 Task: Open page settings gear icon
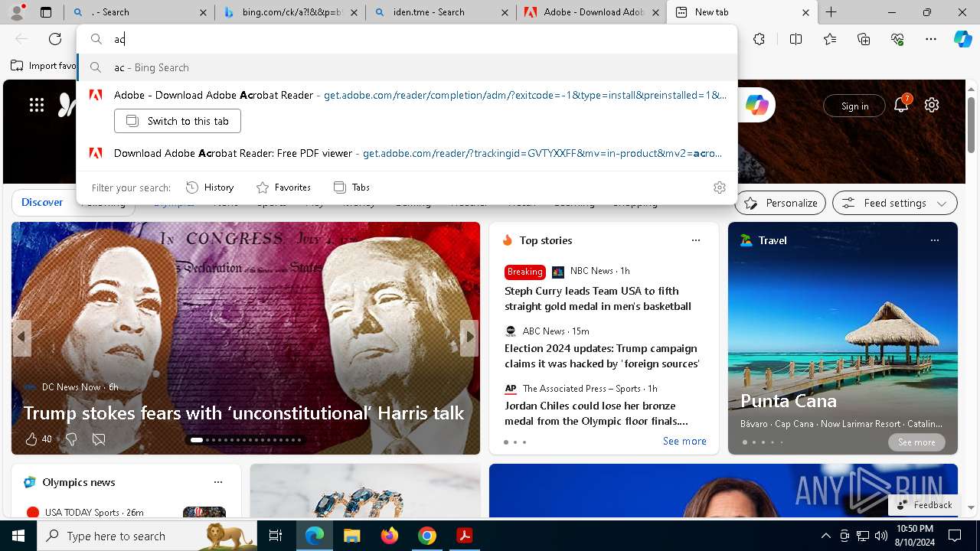pyautogui.click(x=932, y=106)
